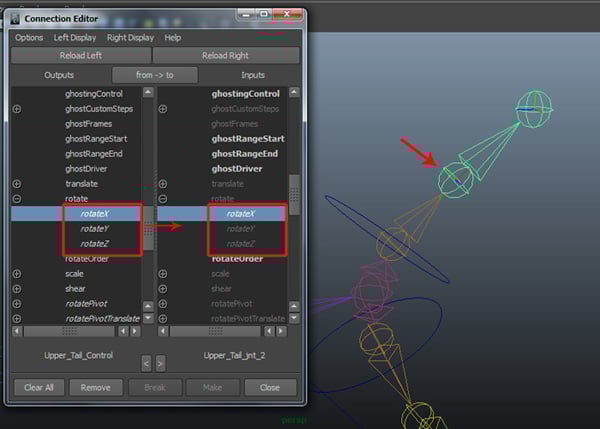Click the previous node arrow button
The height and width of the screenshot is (429, 600).
(146, 363)
